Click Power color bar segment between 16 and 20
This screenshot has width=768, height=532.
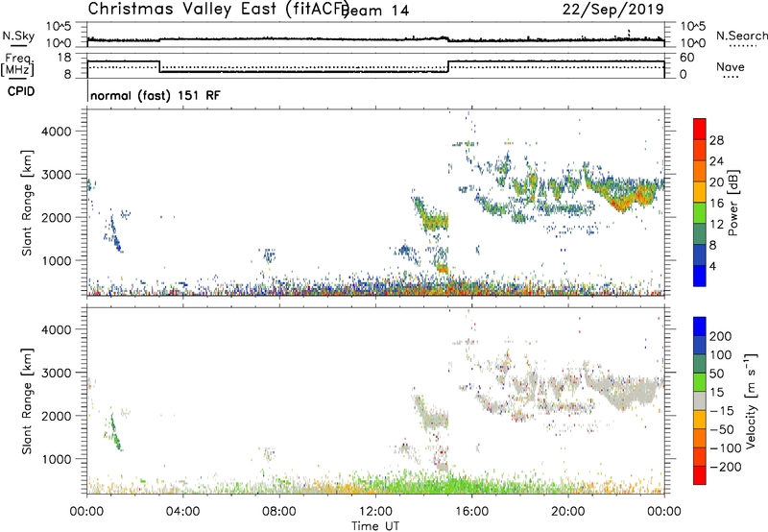(x=700, y=192)
